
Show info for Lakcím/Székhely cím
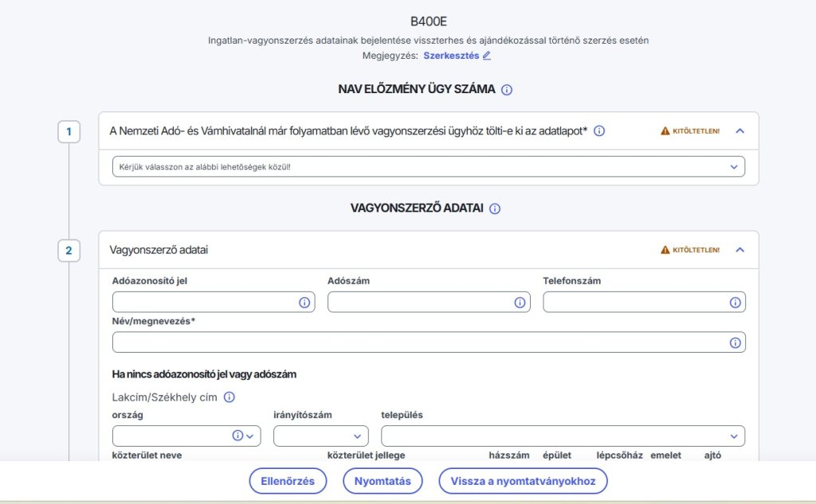coord(229,397)
